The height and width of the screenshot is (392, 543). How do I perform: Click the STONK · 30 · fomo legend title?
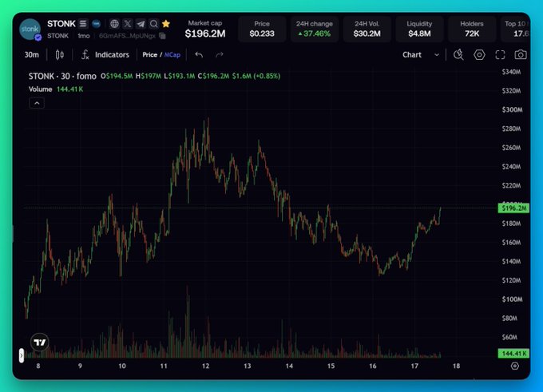pyautogui.click(x=62, y=76)
